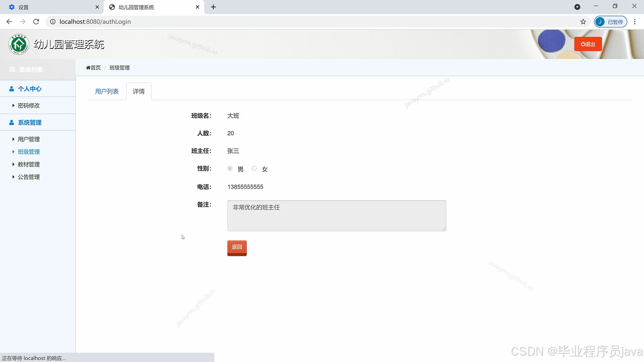
Task: Select the 男 gender radio button
Action: [x=230, y=169]
